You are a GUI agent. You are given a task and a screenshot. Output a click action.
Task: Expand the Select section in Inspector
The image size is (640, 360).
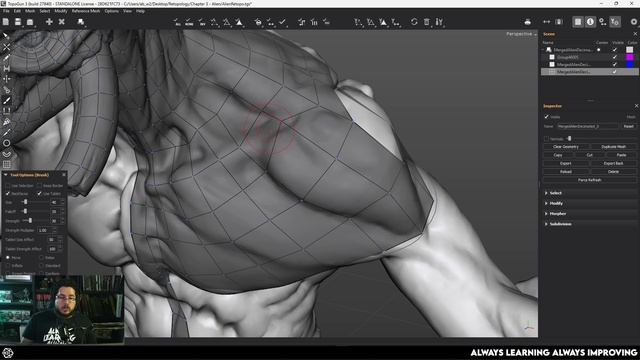[x=547, y=193]
